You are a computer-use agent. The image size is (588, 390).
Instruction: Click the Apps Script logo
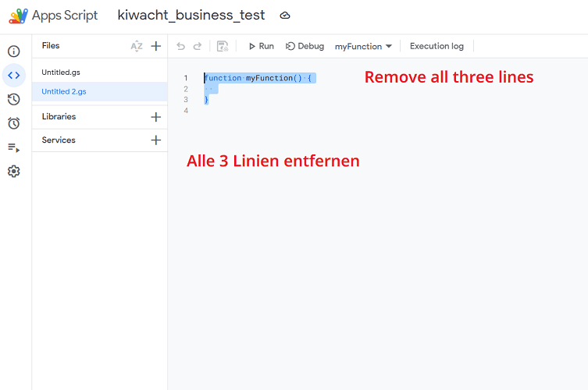pyautogui.click(x=19, y=16)
